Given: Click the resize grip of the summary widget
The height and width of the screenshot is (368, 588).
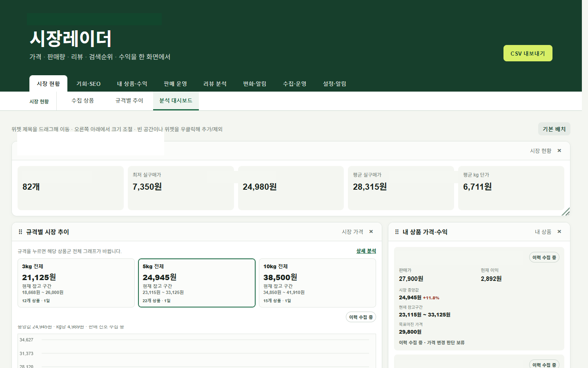Looking at the screenshot, I should [566, 211].
